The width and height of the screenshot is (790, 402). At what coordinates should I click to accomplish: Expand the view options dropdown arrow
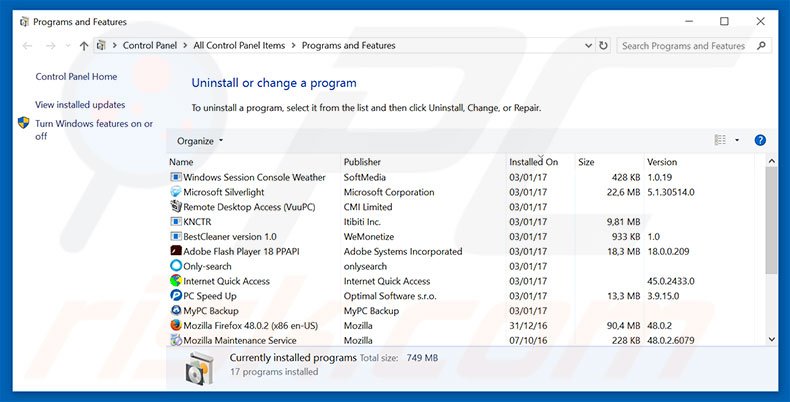737,141
